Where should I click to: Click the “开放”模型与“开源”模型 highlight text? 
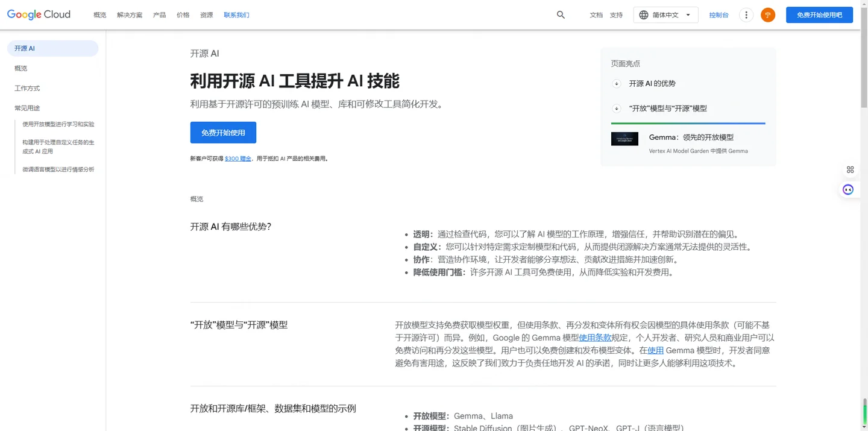point(668,109)
